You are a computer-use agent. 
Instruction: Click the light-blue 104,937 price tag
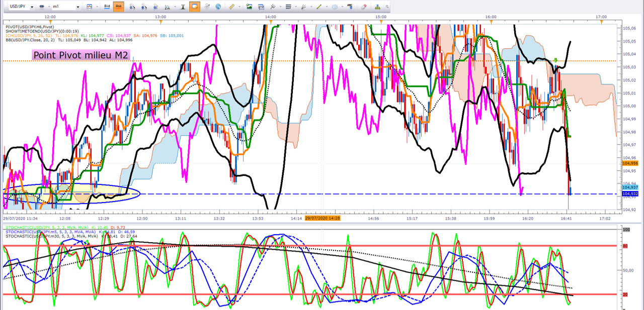pos(630,187)
